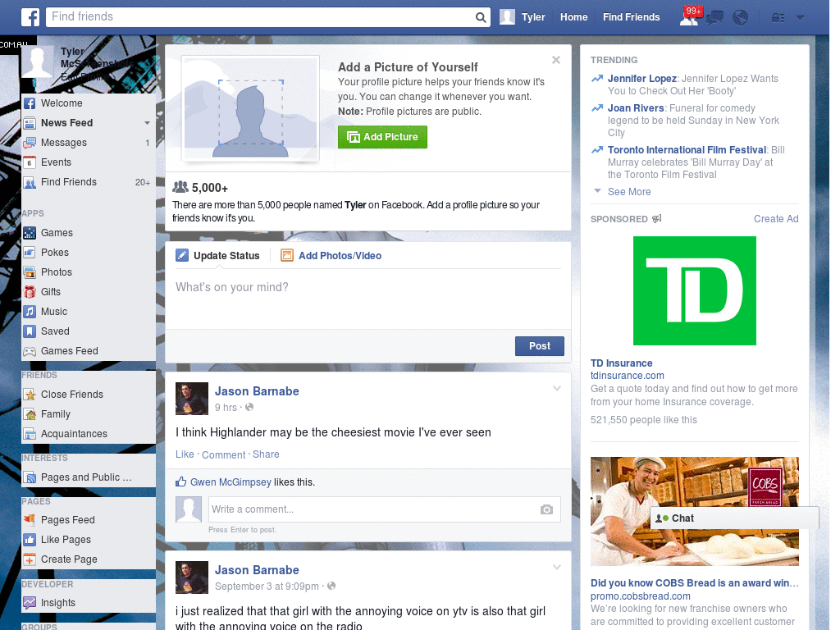Open friend requests notification icon

[x=689, y=18]
